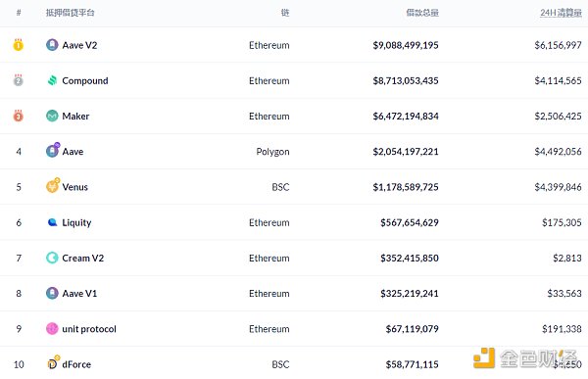Click the orange Venus logo icon

pos(53,186)
